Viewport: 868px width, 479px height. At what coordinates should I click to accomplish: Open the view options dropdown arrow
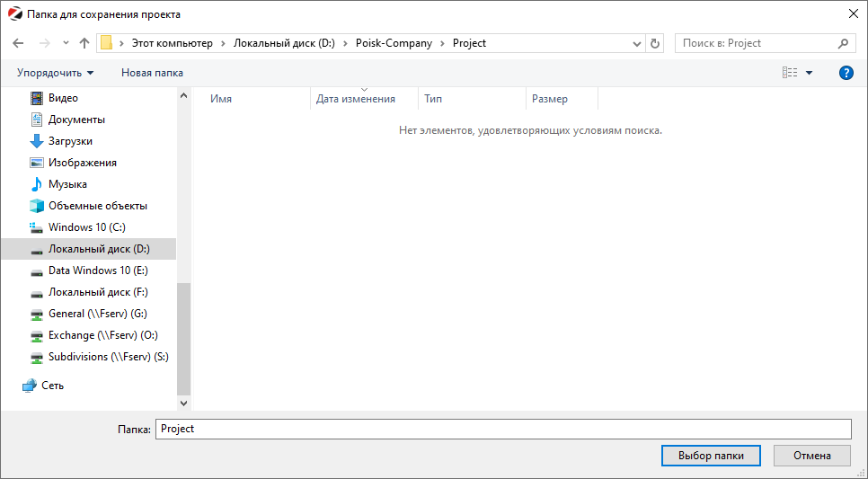[x=809, y=73]
